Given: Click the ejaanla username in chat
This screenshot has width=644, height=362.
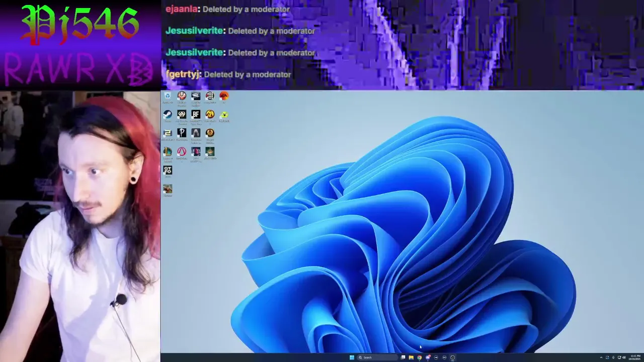Looking at the screenshot, I should point(182,9).
